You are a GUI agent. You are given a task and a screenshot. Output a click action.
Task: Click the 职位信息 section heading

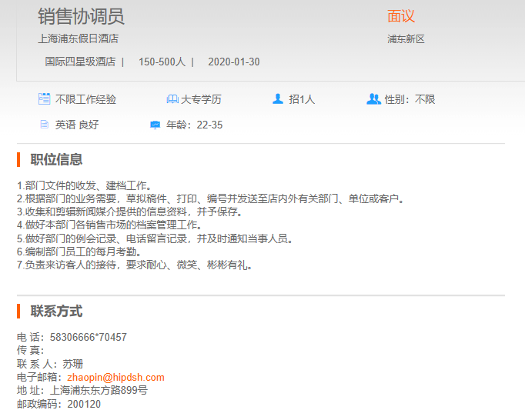point(56,160)
